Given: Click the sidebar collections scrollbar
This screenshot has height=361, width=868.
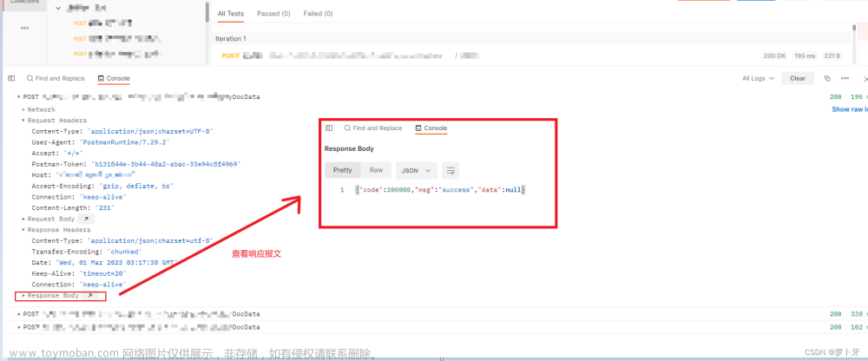Looking at the screenshot, I should coord(207,12).
